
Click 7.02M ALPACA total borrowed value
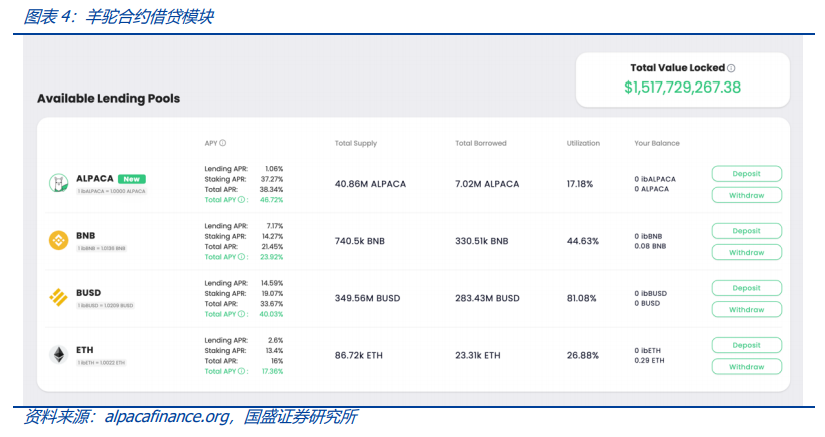[487, 184]
